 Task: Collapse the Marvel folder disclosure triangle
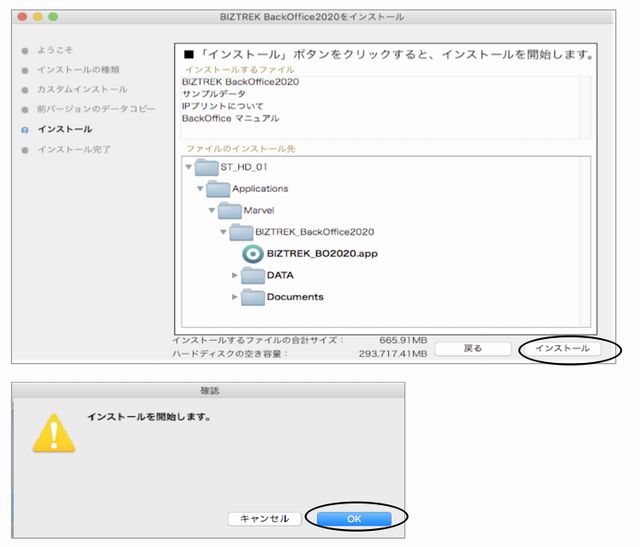pos(212,211)
